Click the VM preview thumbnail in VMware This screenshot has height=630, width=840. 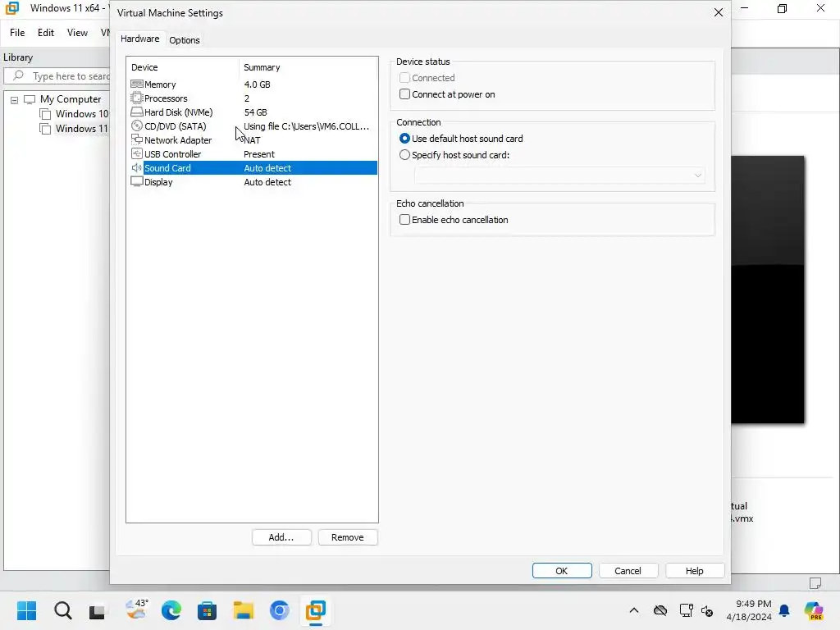(768, 290)
